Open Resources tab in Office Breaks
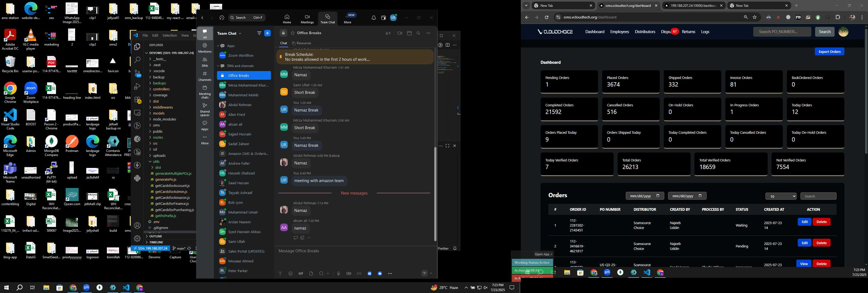The image size is (868, 293). click(302, 43)
